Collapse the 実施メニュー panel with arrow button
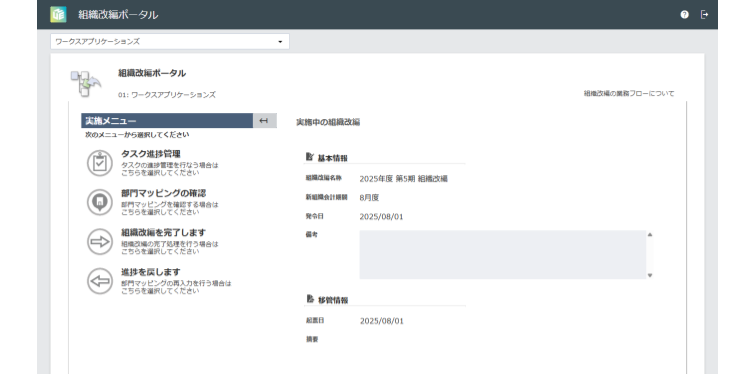 264,121
